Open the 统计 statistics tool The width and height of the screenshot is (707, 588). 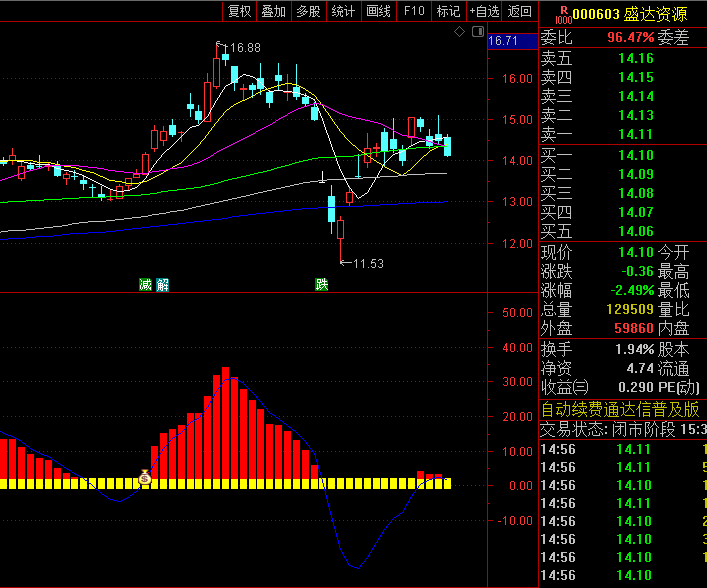344,11
